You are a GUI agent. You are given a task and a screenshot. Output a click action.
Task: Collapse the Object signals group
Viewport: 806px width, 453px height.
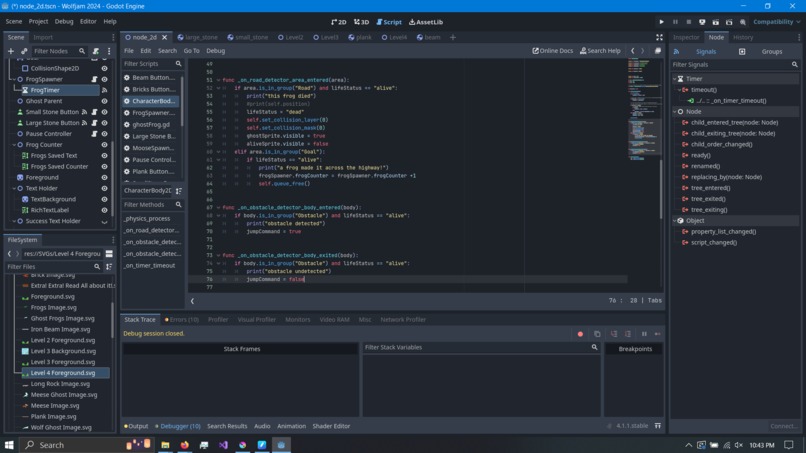675,221
